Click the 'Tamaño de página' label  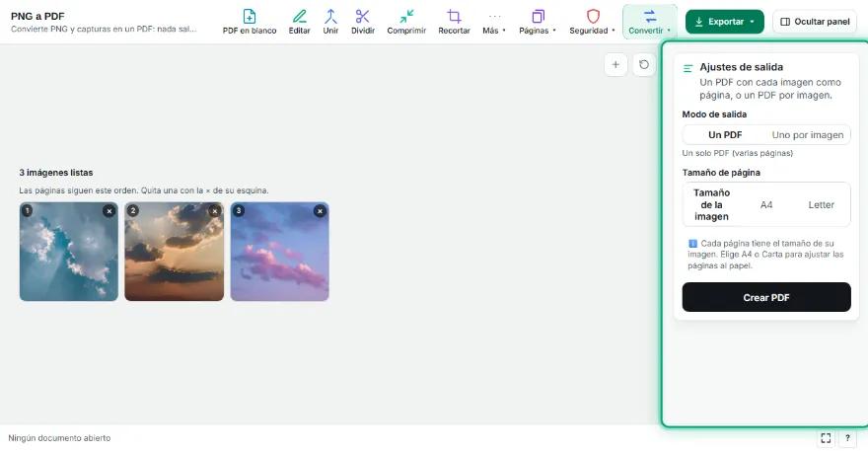tap(721, 173)
